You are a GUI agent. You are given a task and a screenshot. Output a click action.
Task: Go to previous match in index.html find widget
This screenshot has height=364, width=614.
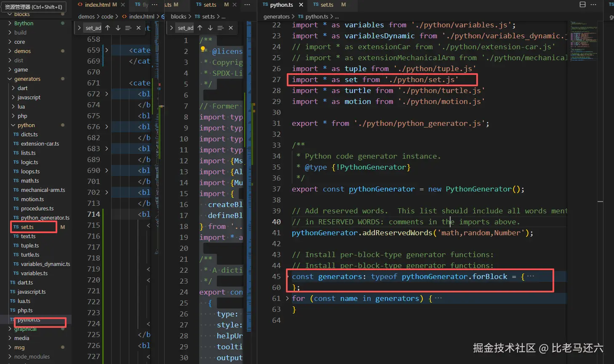coord(108,28)
